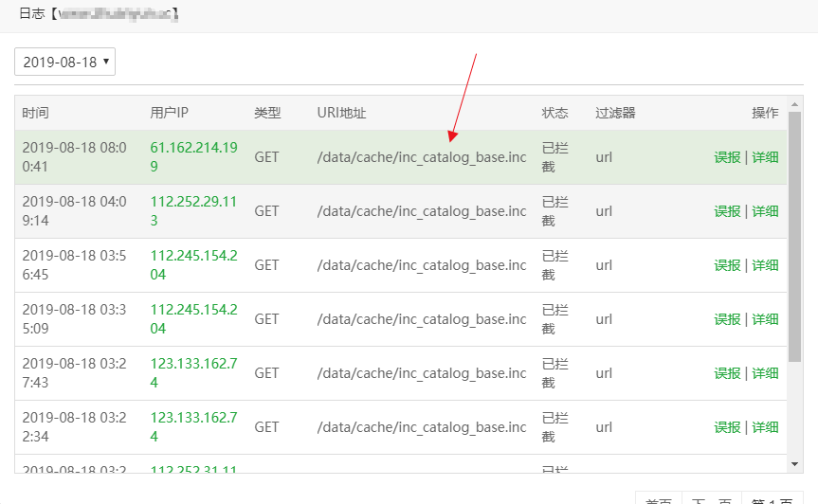The image size is (818, 504).
Task: Click the 时间 column header
Action: (x=35, y=113)
